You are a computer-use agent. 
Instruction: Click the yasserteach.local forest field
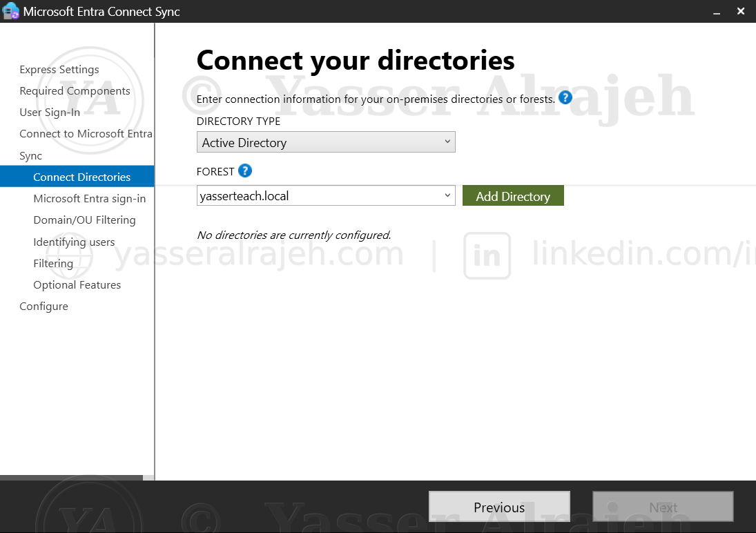(326, 195)
